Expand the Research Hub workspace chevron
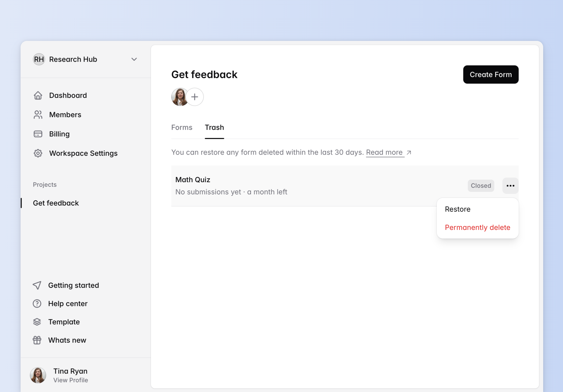This screenshot has height=392, width=563. coord(134,59)
